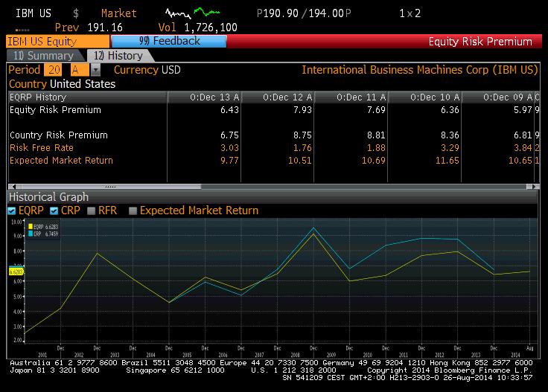This screenshot has height=392, width=548.
Task: Click the period frequency A field
Action: pos(80,70)
